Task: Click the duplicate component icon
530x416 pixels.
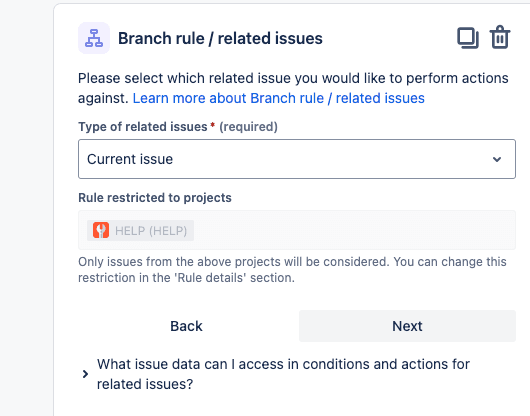Action: 468,38
